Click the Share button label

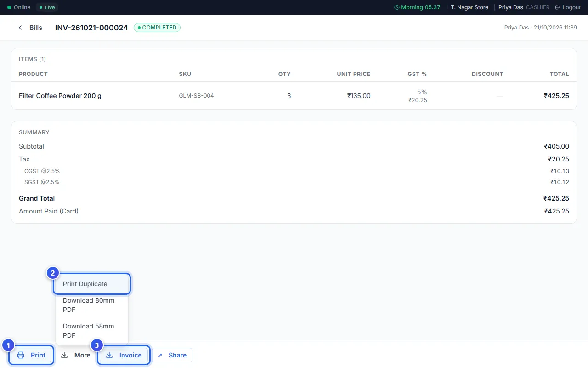coord(177,355)
